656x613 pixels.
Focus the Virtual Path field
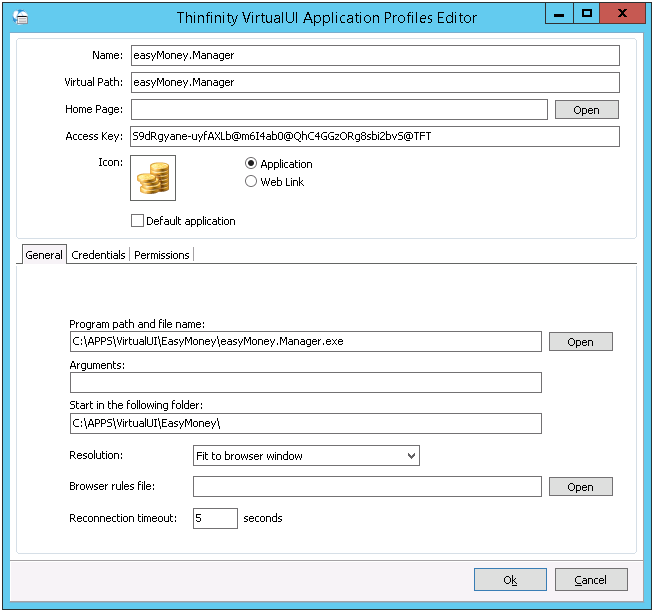click(375, 82)
